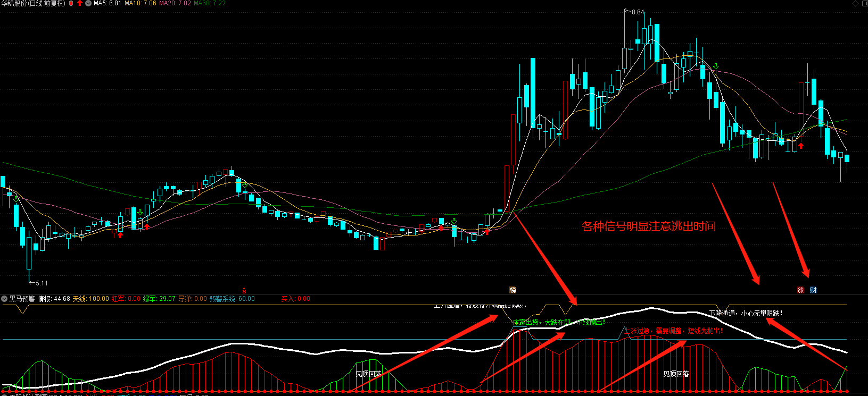Click the red candlestick icon beside the stock title
The width and height of the screenshot is (868, 396).
[x=71, y=3]
